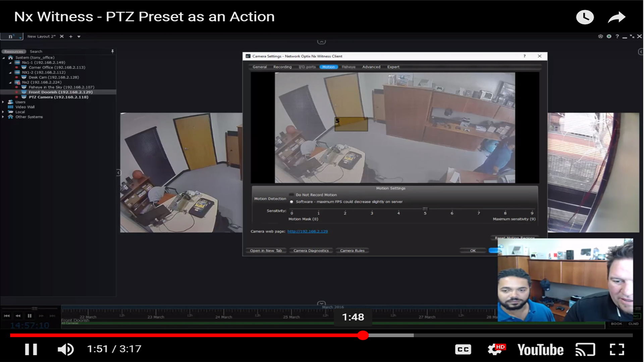Confirm Camera Settings with OK
The height and width of the screenshot is (362, 644).
coord(473,251)
